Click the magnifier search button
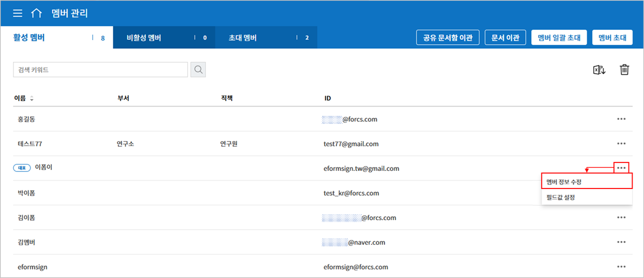The width and height of the screenshot is (644, 278). tap(198, 70)
